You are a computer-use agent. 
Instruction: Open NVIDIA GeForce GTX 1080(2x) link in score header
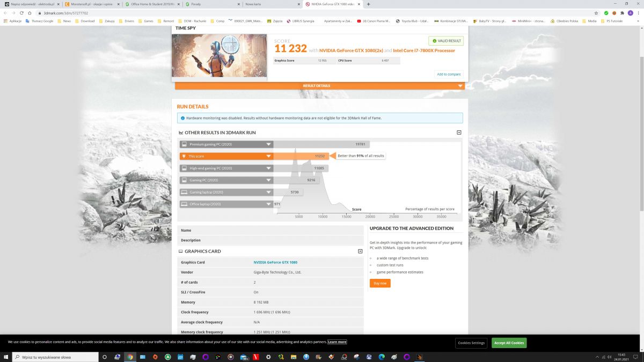[x=351, y=50]
